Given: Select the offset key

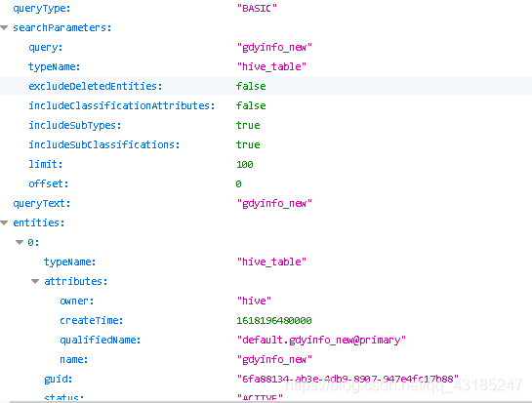Looking at the screenshot, I should click(x=49, y=183).
